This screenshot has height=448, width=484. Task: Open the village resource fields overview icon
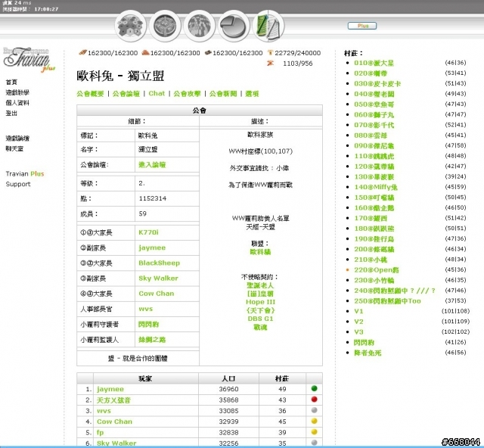[x=131, y=26]
